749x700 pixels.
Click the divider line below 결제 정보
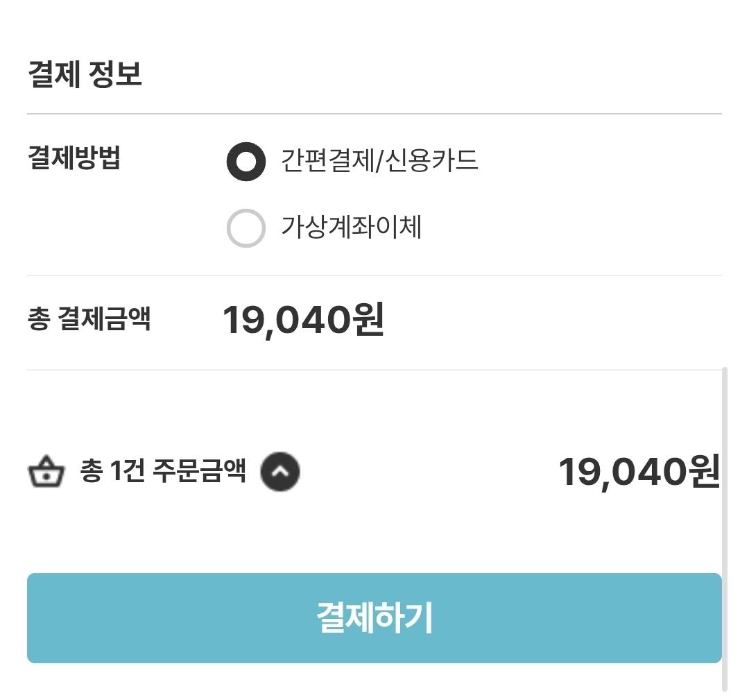click(x=374, y=114)
